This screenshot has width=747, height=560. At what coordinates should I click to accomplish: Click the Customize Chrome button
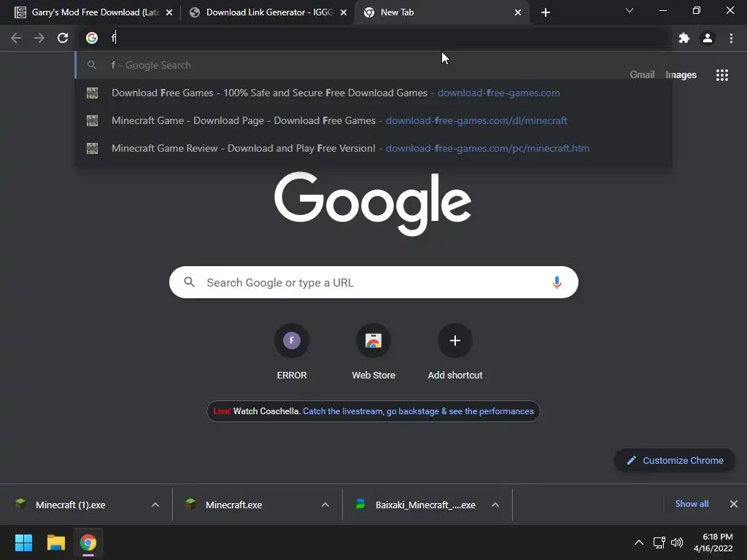(675, 461)
